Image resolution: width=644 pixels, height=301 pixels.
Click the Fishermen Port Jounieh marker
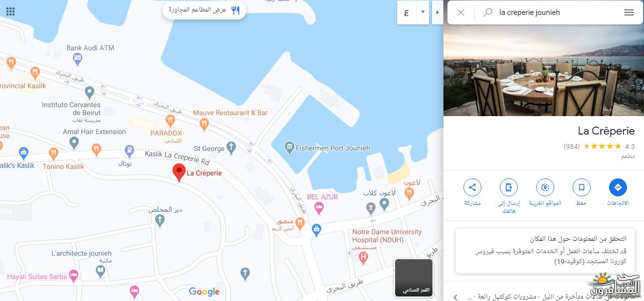[289, 148]
